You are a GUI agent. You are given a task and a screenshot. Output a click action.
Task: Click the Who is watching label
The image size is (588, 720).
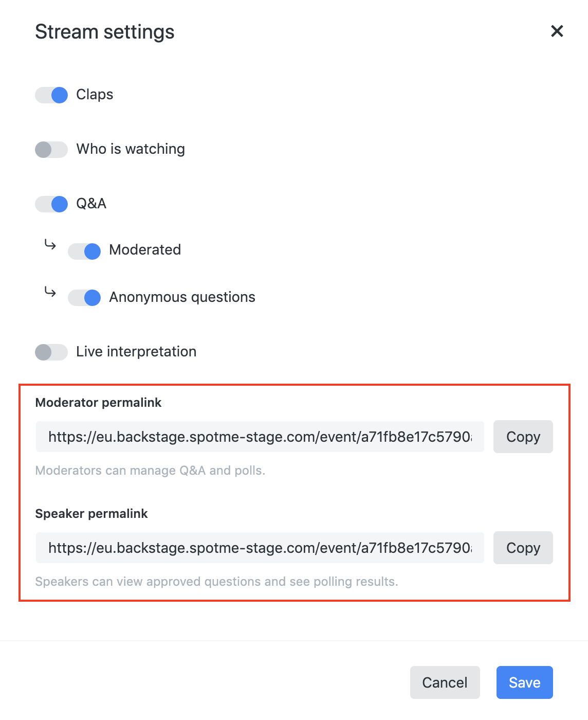[x=131, y=149]
